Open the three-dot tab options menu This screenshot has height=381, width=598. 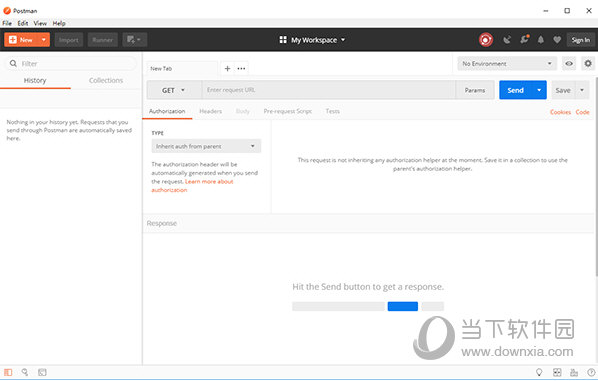click(241, 69)
